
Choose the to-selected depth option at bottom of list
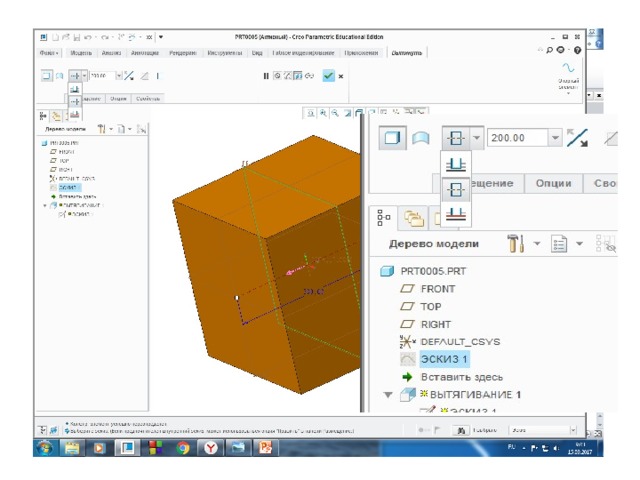(457, 211)
